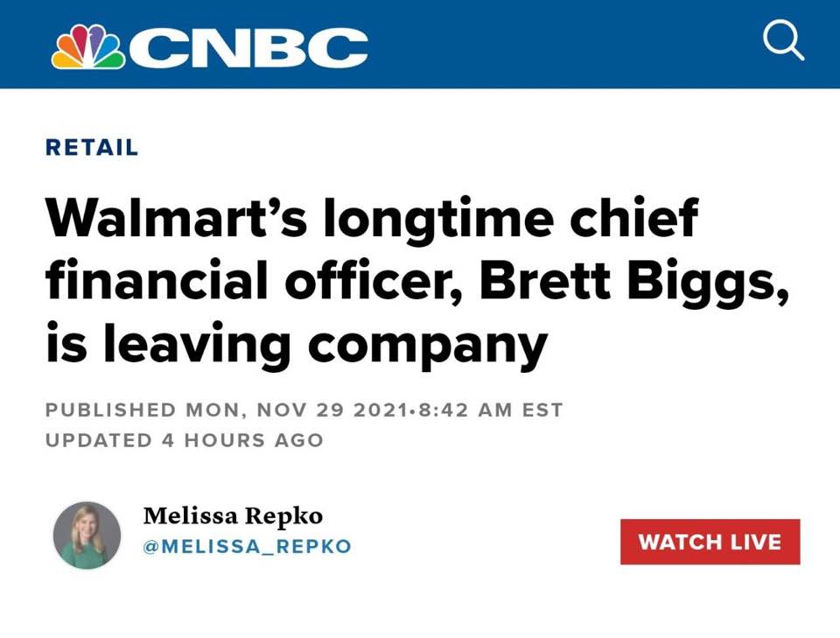The image size is (840, 638).
Task: Open the @MELISSA_REPKO handle link
Action: (x=247, y=546)
